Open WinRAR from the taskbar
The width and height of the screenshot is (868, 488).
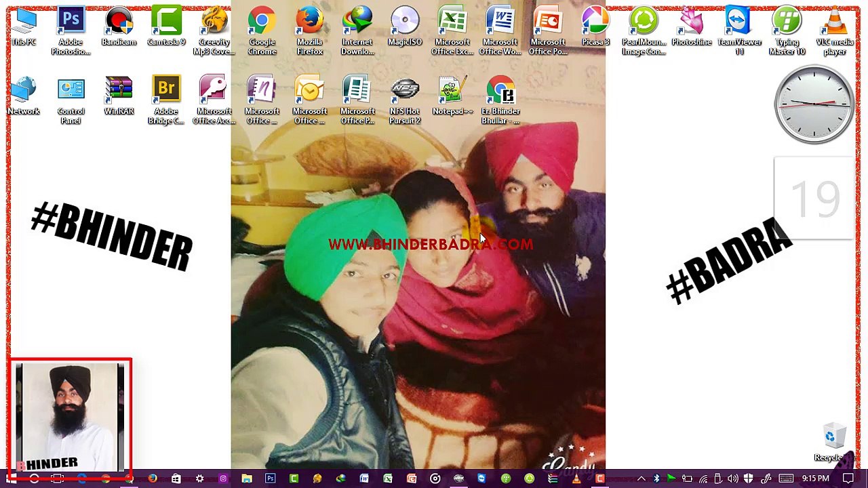(553, 479)
